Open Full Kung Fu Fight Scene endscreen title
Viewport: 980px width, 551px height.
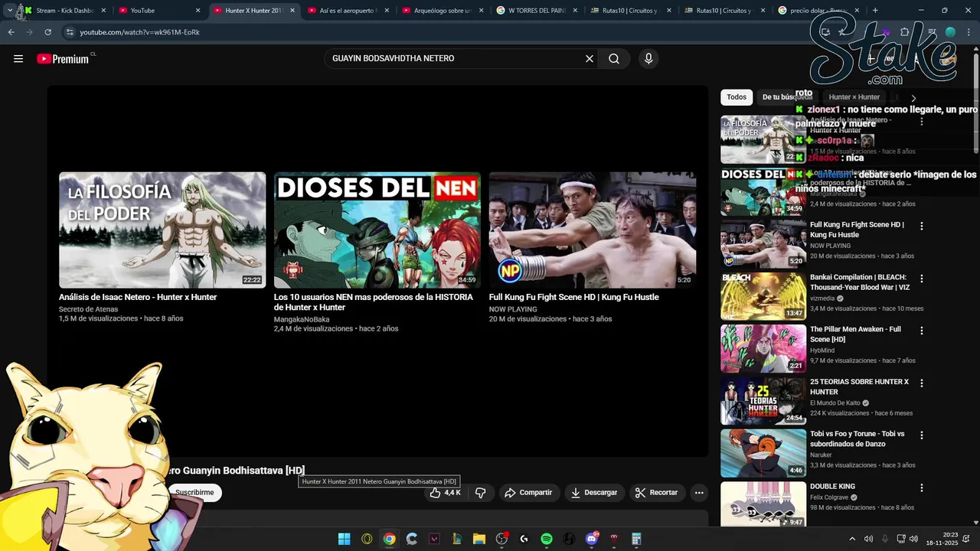point(574,297)
